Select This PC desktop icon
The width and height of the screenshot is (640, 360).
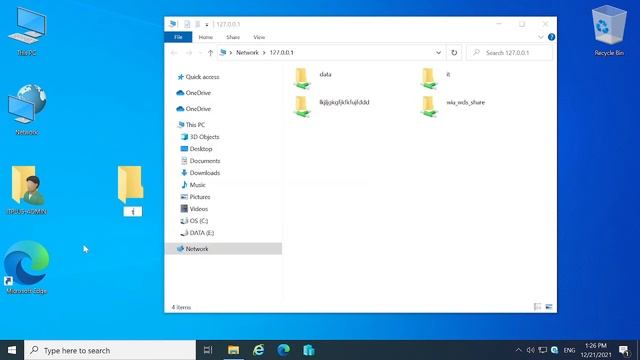[27, 32]
